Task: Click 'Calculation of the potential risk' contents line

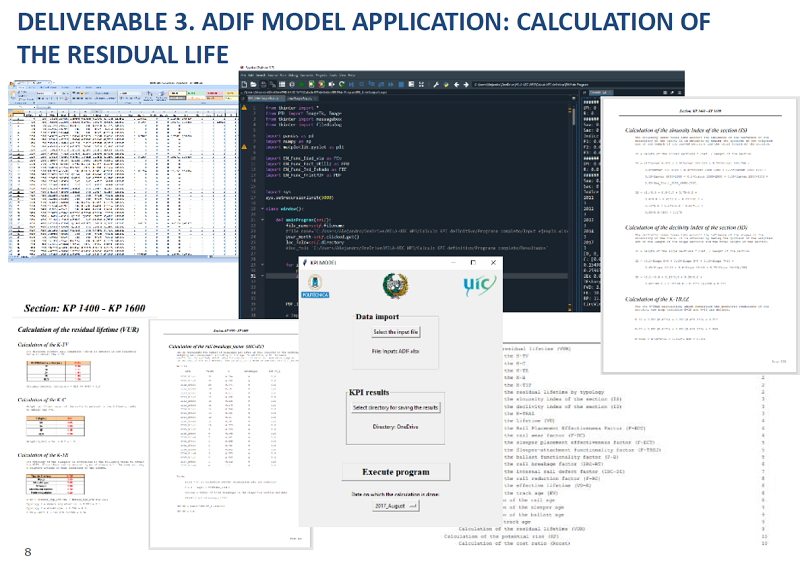Action: (502, 536)
